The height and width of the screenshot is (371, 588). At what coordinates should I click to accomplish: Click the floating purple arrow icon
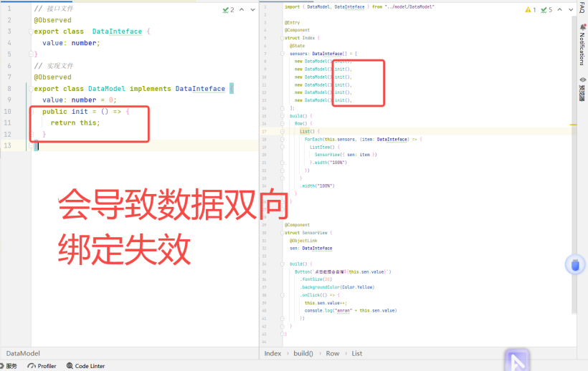[517, 360]
